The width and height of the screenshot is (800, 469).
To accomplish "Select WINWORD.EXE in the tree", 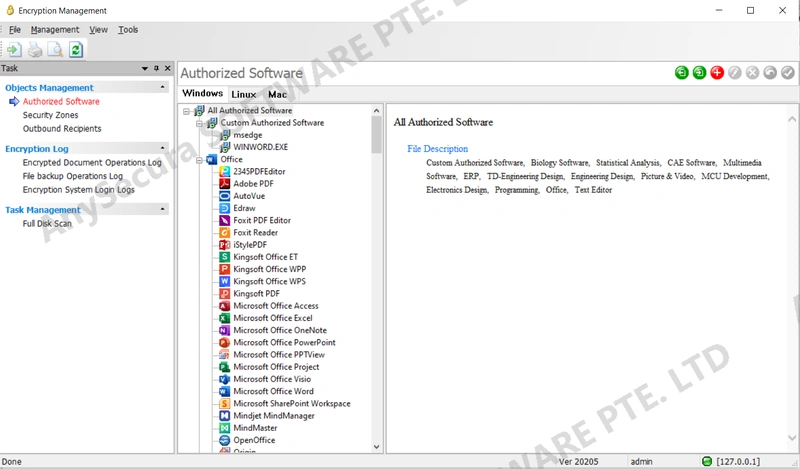I will (260, 147).
